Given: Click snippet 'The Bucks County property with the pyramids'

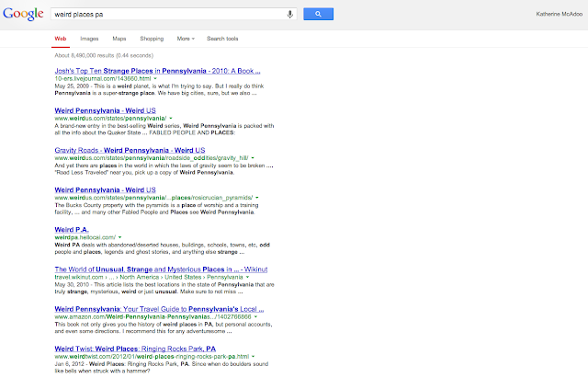Looking at the screenshot, I should 156,209.
